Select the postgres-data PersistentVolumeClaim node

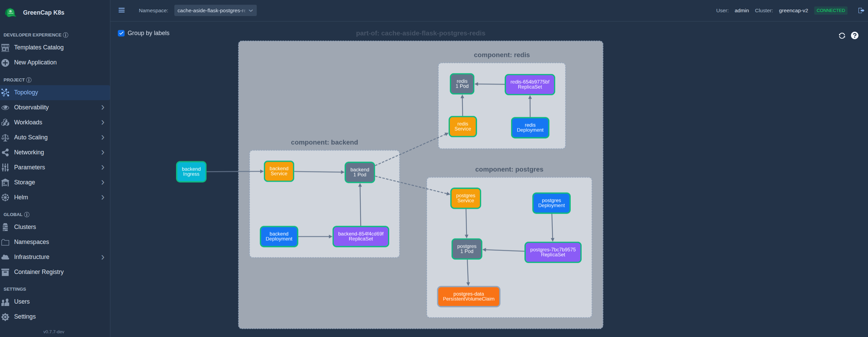469,296
